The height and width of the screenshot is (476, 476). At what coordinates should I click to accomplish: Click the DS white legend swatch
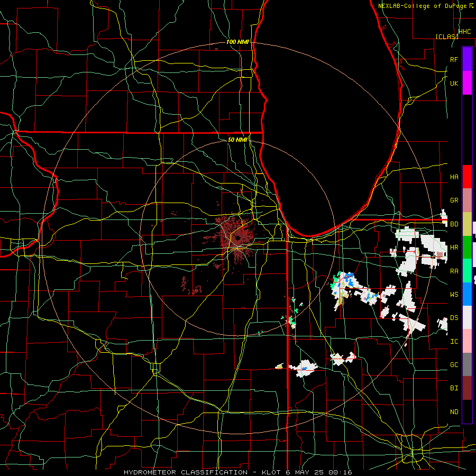click(x=467, y=317)
